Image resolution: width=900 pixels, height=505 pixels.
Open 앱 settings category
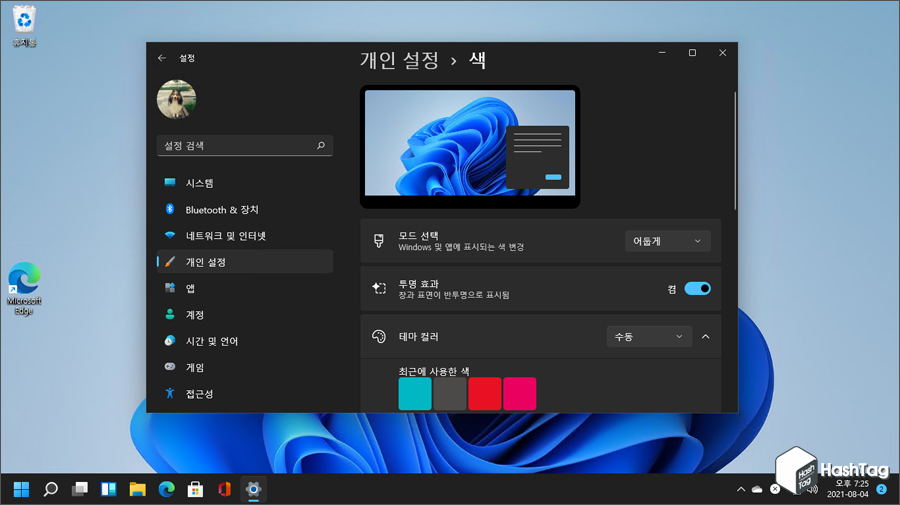[245, 288]
